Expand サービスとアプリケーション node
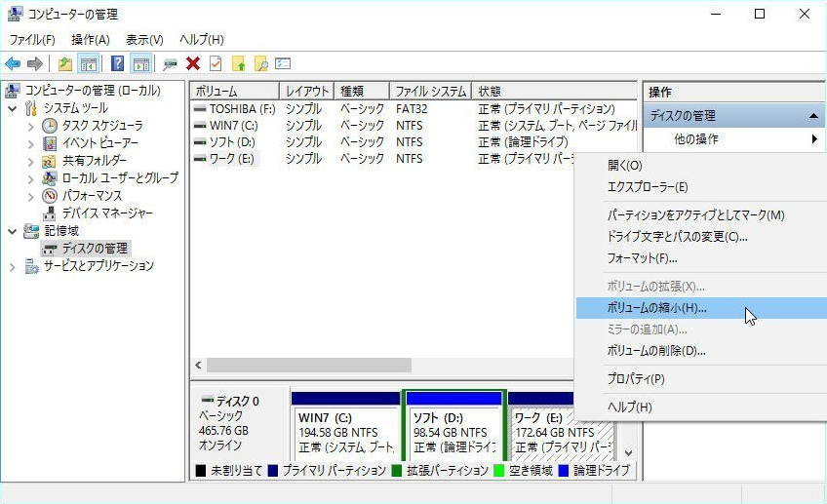827x504 pixels. [x=12, y=267]
